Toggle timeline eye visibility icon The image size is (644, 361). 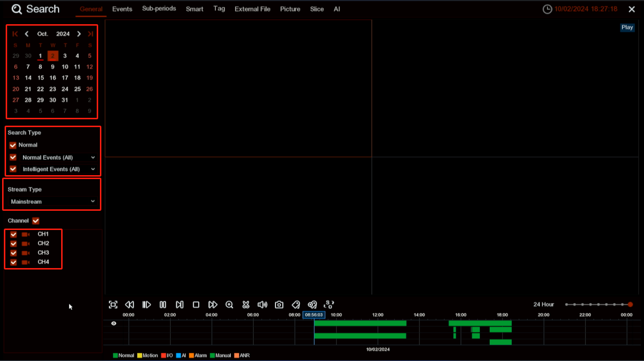[x=114, y=323]
